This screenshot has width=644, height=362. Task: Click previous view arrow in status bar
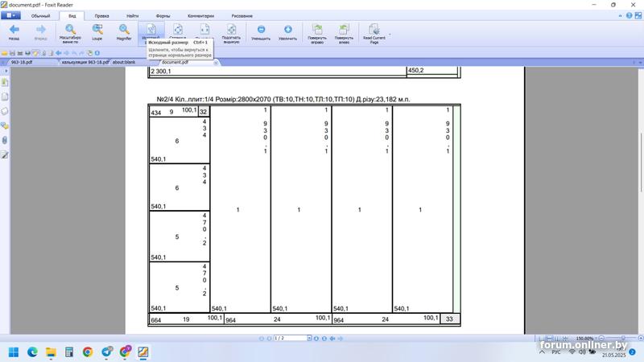[x=332, y=339]
